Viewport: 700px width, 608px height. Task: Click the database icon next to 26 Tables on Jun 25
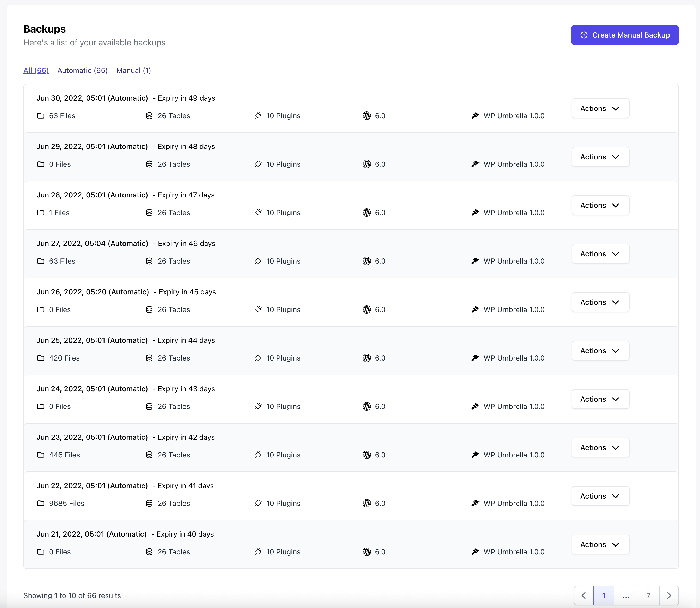point(149,358)
